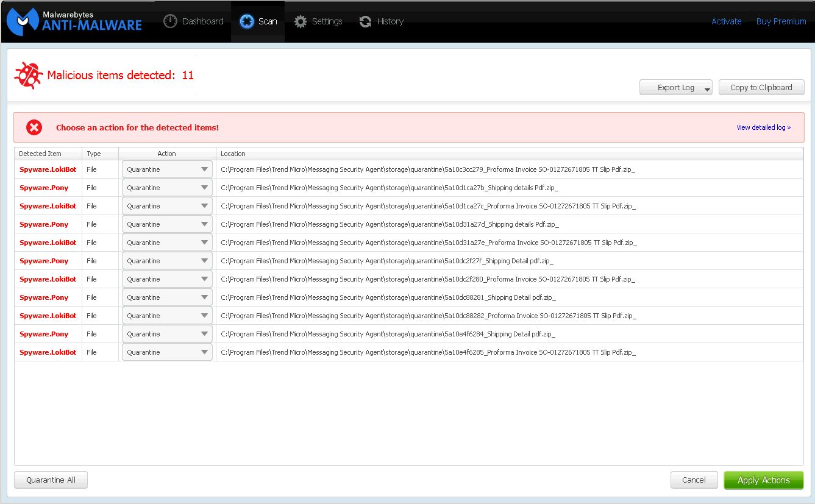
Task: Click location path of 5a10dc2f27f_Shipping Detail zip
Action: (387, 261)
